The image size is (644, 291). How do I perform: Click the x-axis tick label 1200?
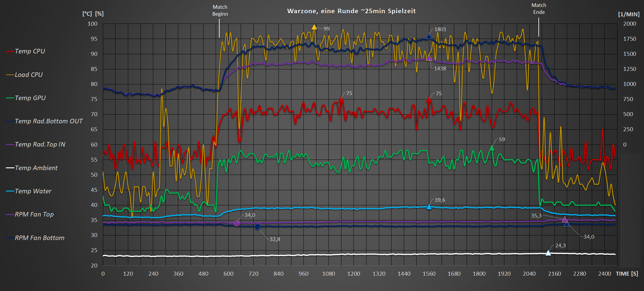tap(354, 274)
